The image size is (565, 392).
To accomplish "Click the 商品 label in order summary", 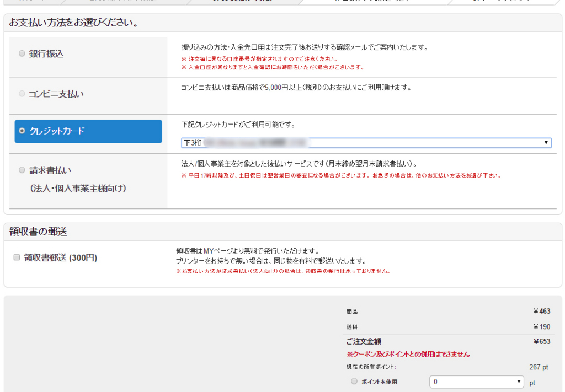I will [352, 312].
